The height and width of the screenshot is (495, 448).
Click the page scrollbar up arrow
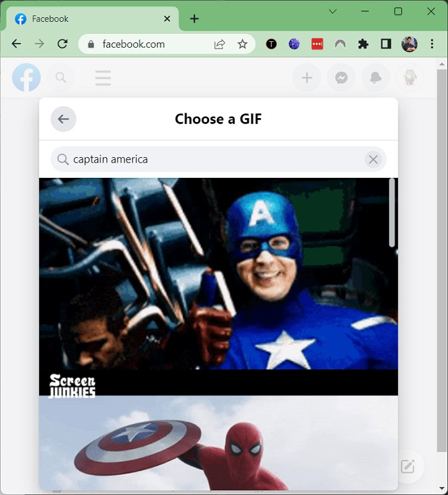point(441,64)
